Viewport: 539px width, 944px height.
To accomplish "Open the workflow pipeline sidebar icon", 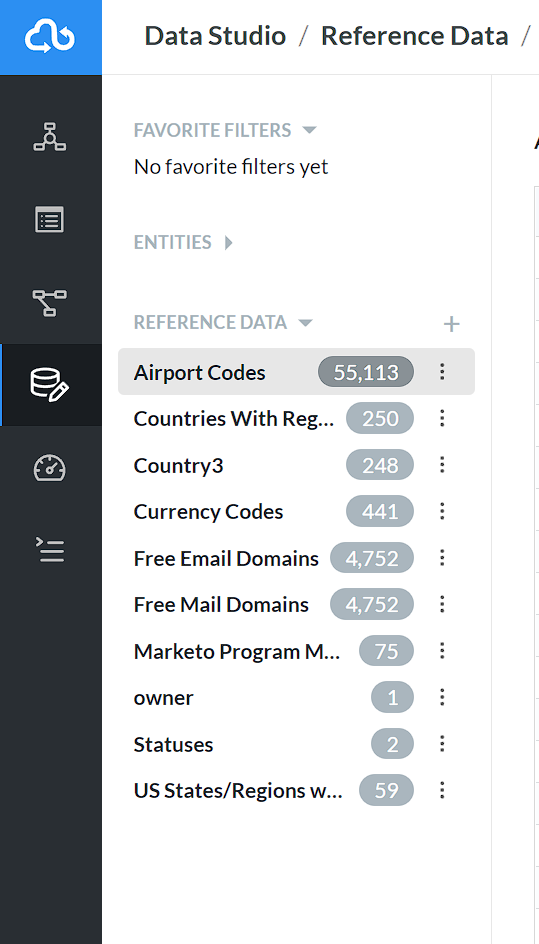I will pyautogui.click(x=50, y=302).
